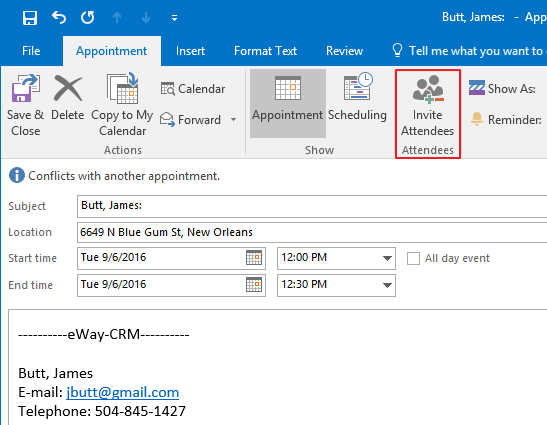
Task: Click Copy to My Calendar icon
Action: point(122,88)
